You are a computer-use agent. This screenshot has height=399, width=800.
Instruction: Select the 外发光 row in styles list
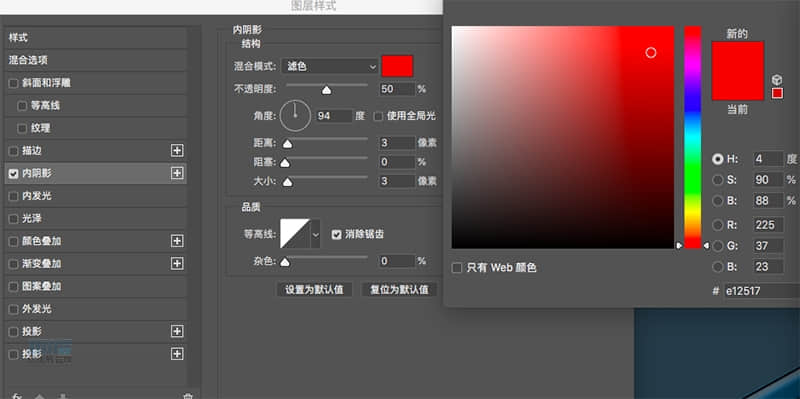pyautogui.click(x=95, y=309)
